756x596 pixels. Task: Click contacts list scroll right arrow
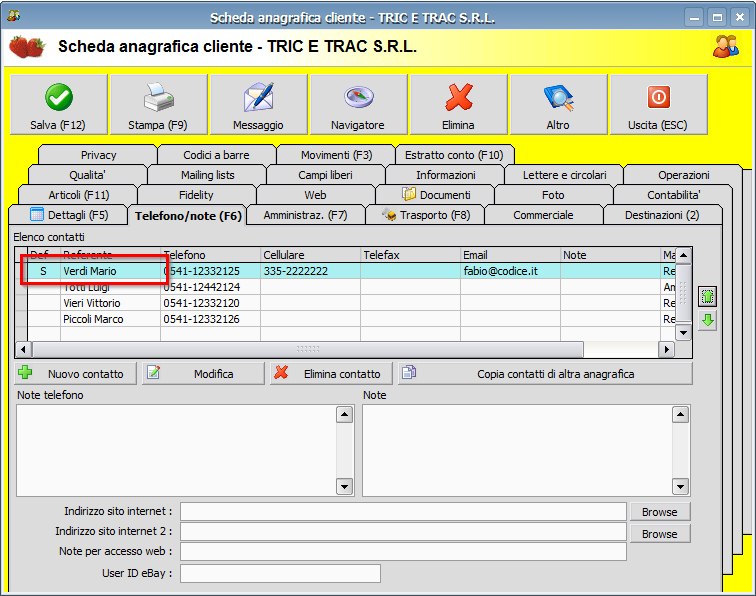666,349
